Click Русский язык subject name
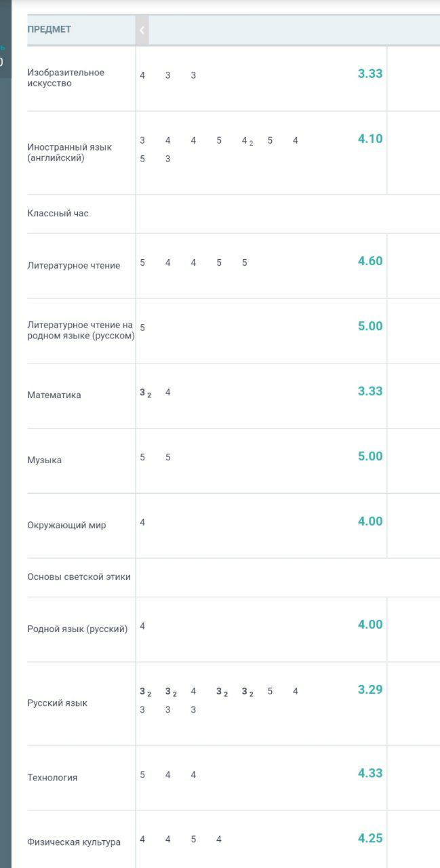 pos(57,703)
